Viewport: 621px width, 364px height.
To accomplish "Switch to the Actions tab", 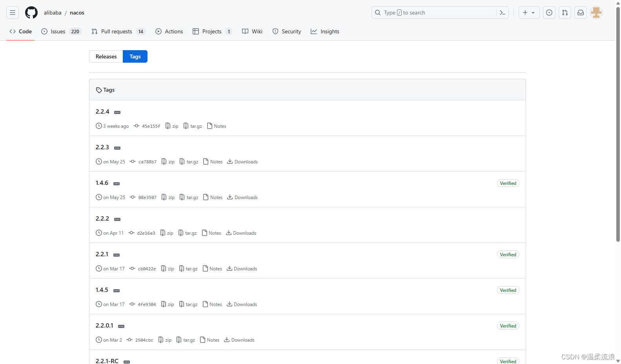I will coord(169,31).
